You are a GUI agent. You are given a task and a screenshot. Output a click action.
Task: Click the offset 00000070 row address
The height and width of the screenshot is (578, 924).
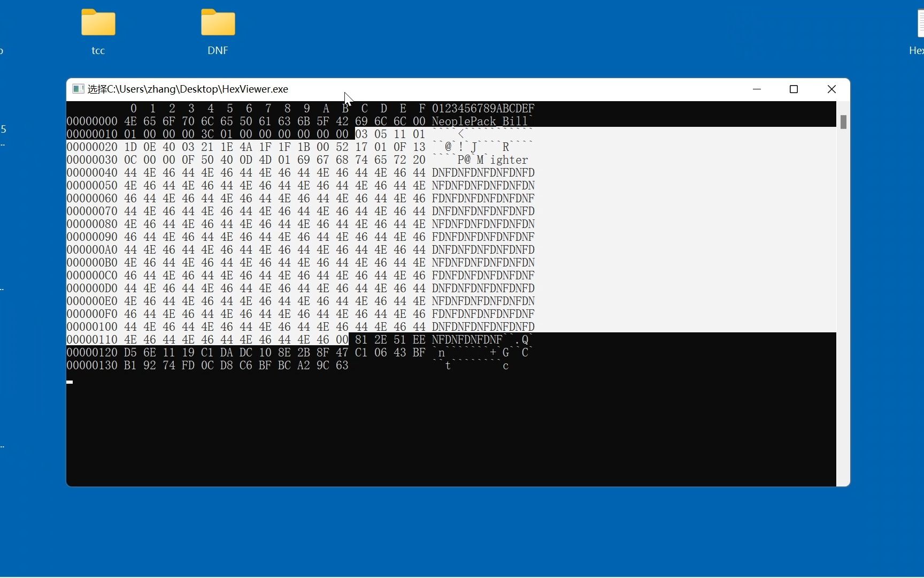(x=92, y=211)
